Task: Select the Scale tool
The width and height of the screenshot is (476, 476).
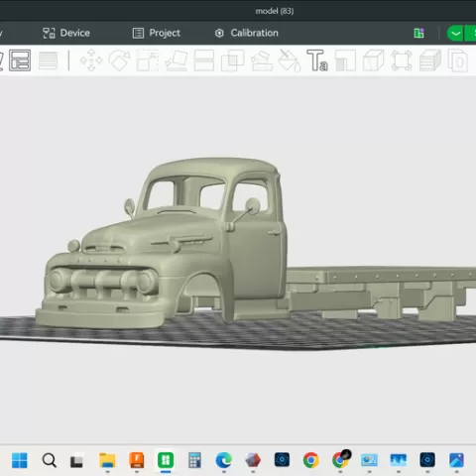Action: [148, 60]
